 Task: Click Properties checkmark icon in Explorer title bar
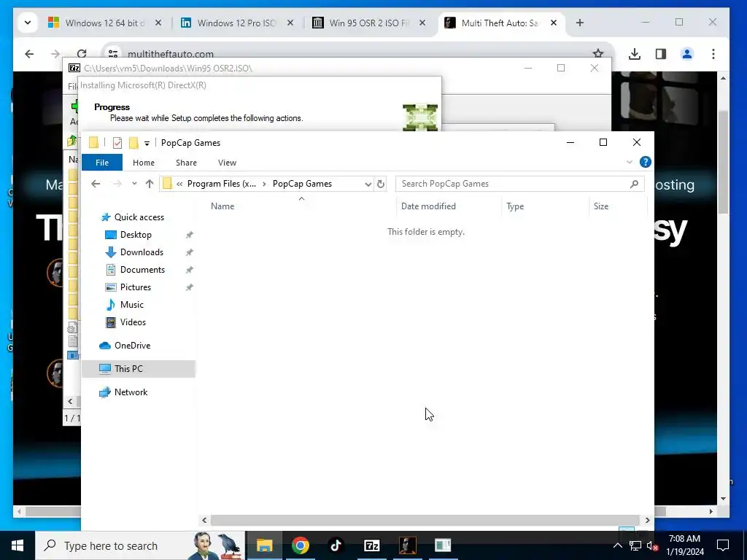click(x=117, y=143)
